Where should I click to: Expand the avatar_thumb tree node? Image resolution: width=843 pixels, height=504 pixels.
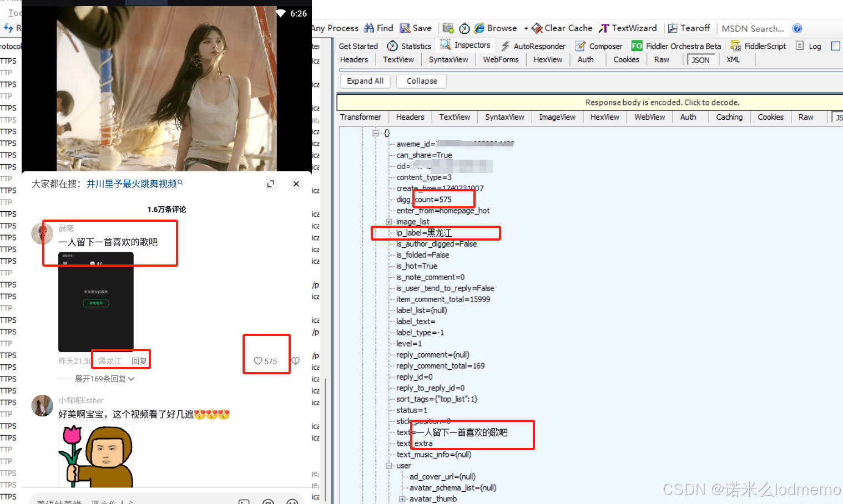[402, 499]
